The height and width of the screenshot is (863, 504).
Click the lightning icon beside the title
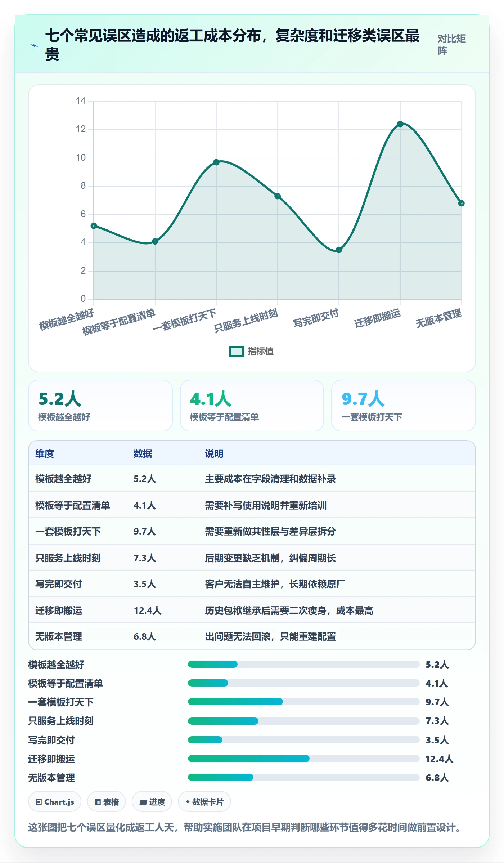click(x=34, y=45)
